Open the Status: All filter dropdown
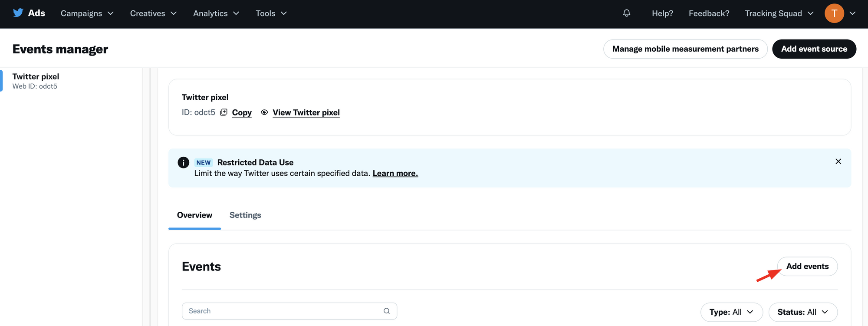868x326 pixels. (x=803, y=312)
